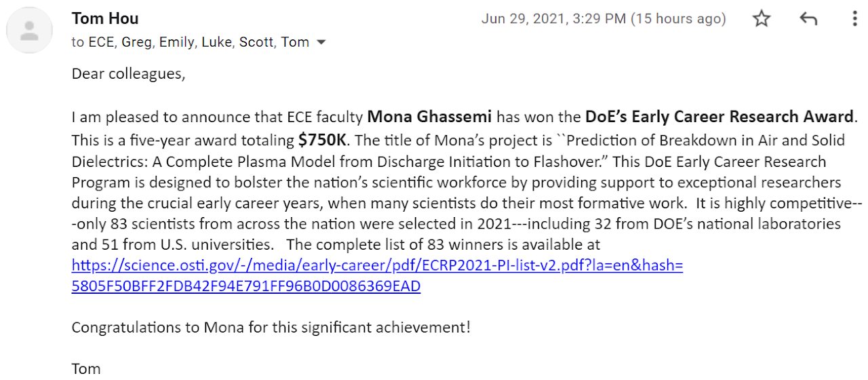Viewport: 868px width, 380px height.
Task: Click the Jun 29, 2021 timestamp
Action: (x=604, y=19)
